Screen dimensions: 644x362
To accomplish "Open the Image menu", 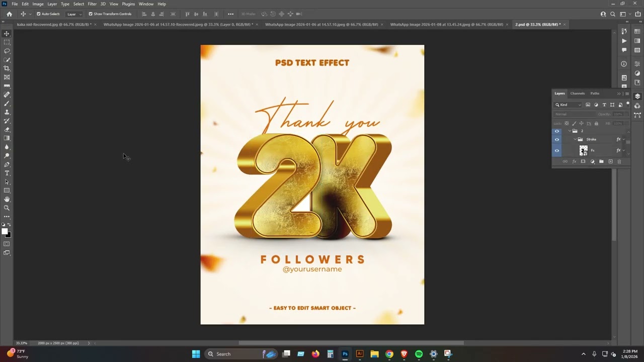I will point(38,4).
